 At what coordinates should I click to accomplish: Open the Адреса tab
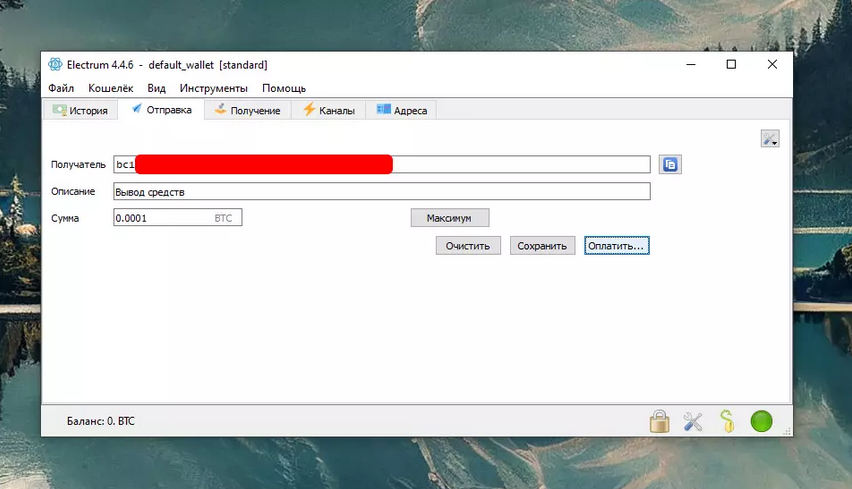click(x=401, y=111)
